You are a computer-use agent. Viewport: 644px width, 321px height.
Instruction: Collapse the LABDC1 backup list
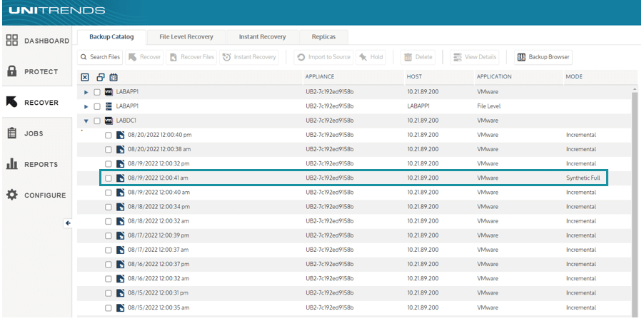point(86,121)
